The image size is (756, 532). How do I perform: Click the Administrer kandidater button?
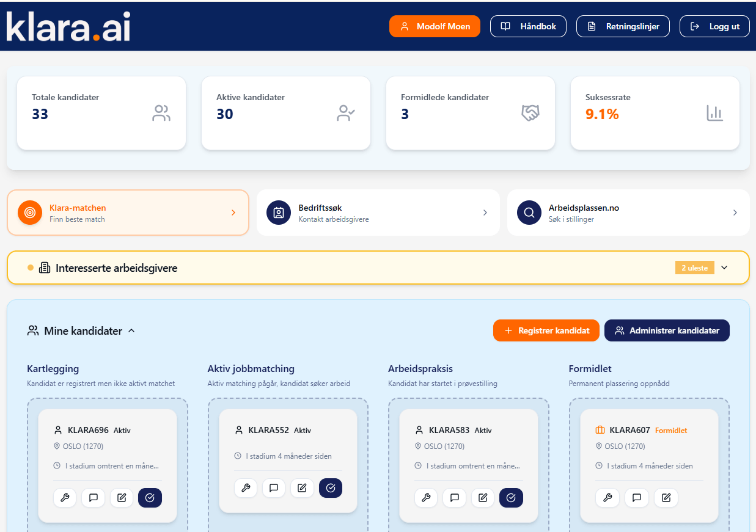point(666,330)
